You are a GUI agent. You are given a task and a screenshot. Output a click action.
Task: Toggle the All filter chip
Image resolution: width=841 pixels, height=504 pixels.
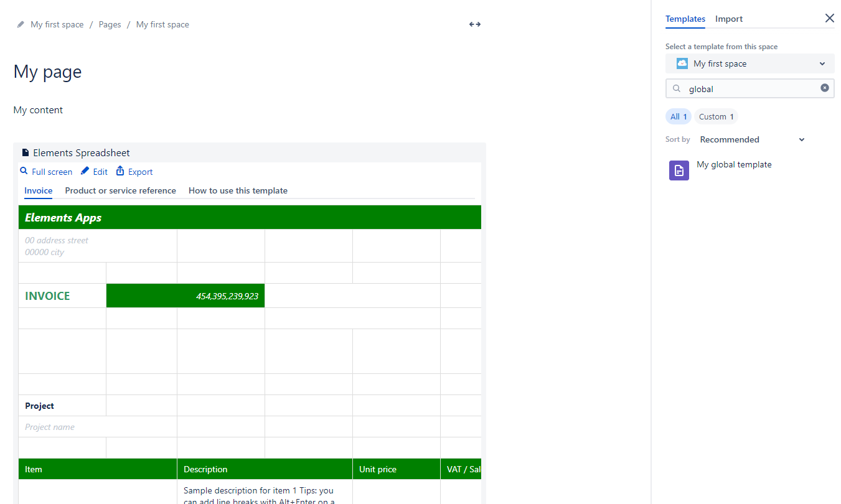(x=678, y=116)
